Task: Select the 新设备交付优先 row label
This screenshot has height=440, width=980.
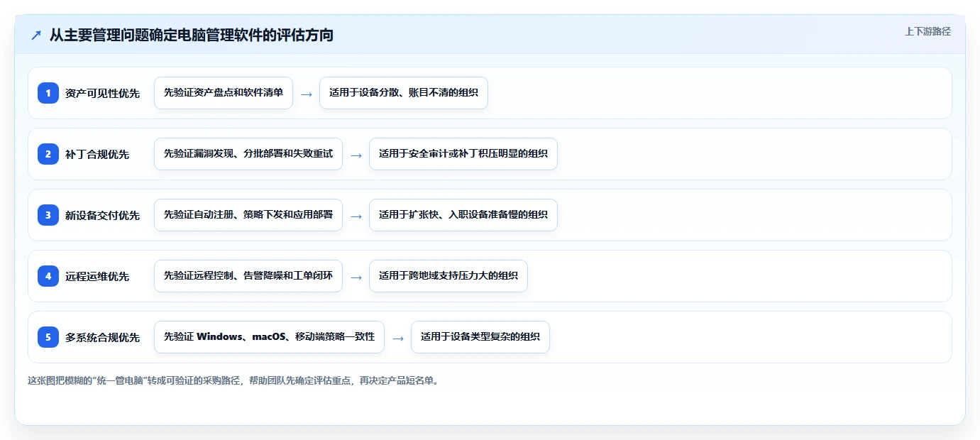Action: pos(102,215)
